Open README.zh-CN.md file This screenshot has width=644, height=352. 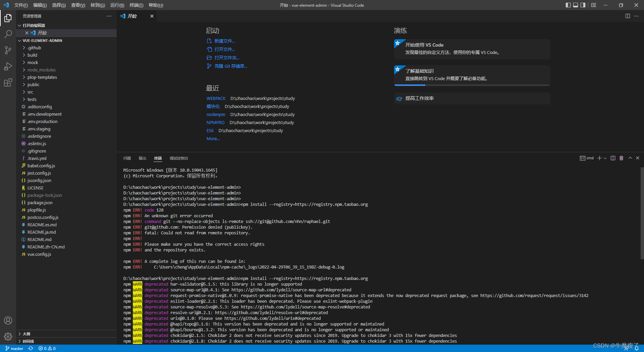66,247
